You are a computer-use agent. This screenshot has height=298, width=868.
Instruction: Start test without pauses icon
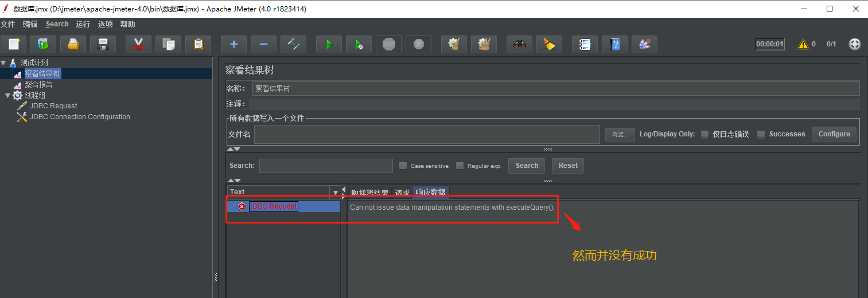[x=359, y=44]
